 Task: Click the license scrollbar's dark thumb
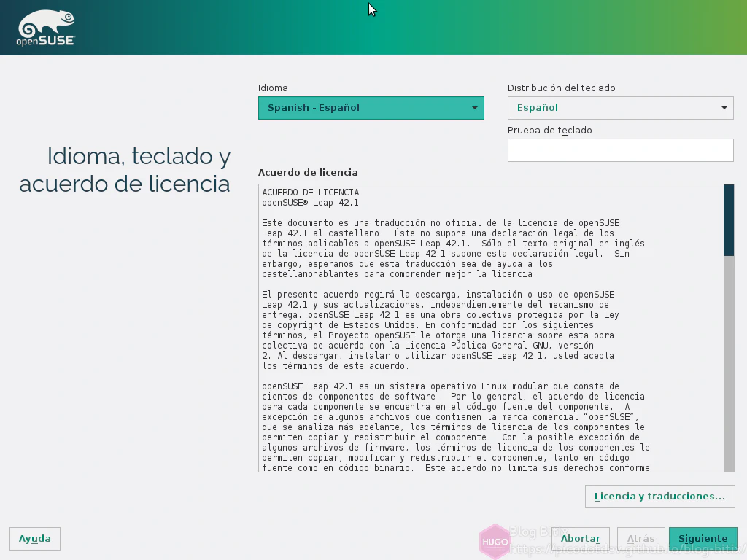pos(728,219)
